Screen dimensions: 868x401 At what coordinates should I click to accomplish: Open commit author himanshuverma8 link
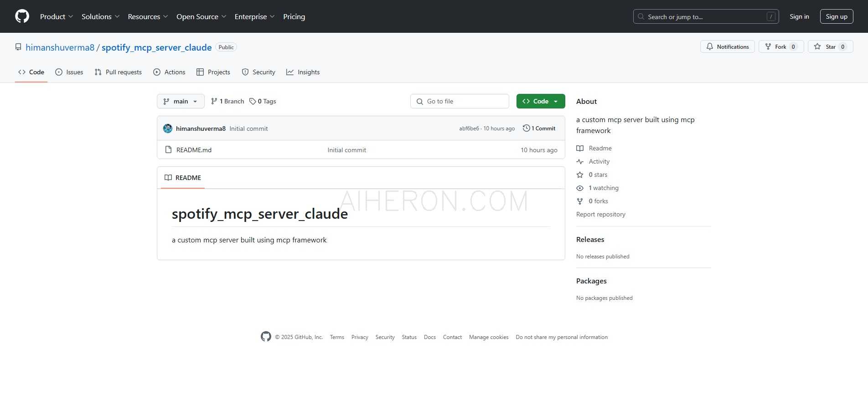pyautogui.click(x=201, y=129)
